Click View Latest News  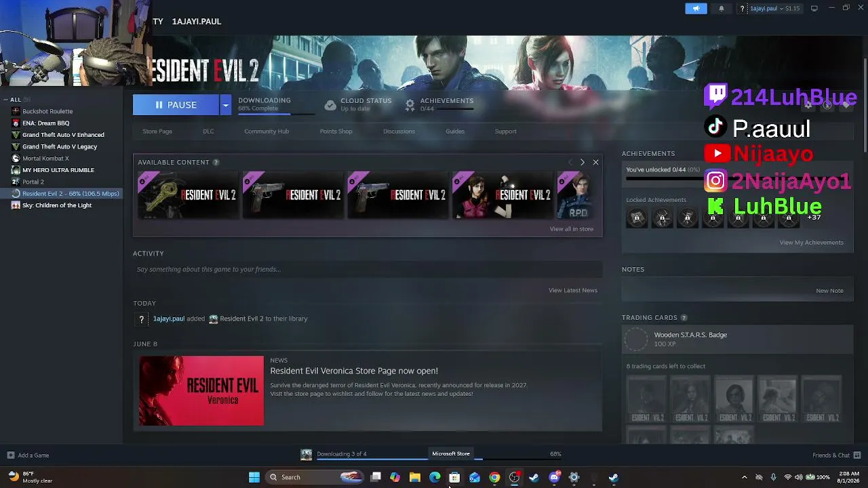click(573, 290)
